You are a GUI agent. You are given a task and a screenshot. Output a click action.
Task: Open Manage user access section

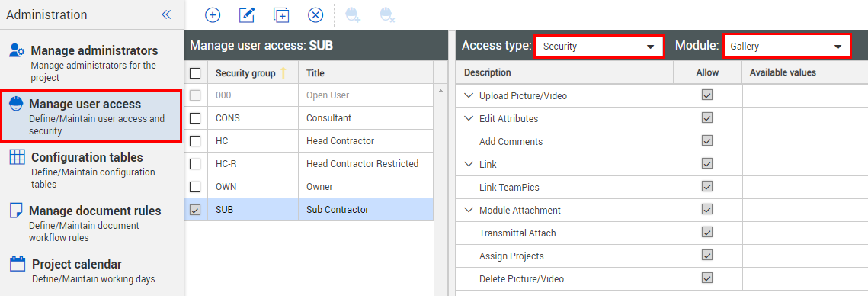[91, 116]
